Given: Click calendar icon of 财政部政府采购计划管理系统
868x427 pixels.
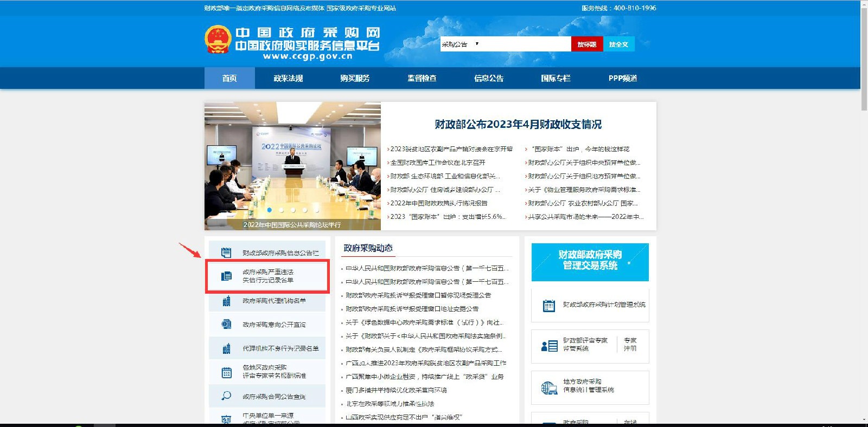Looking at the screenshot, I should pyautogui.click(x=549, y=305).
